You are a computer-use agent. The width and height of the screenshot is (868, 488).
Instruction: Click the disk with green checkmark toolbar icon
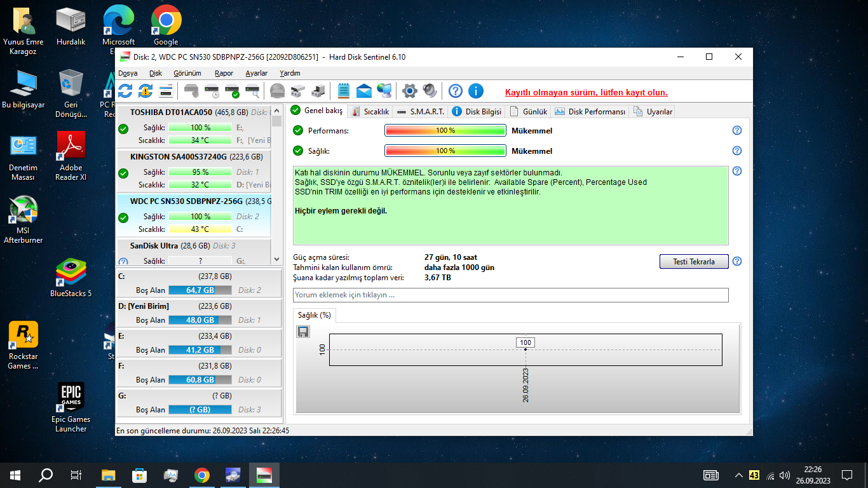[x=232, y=91]
